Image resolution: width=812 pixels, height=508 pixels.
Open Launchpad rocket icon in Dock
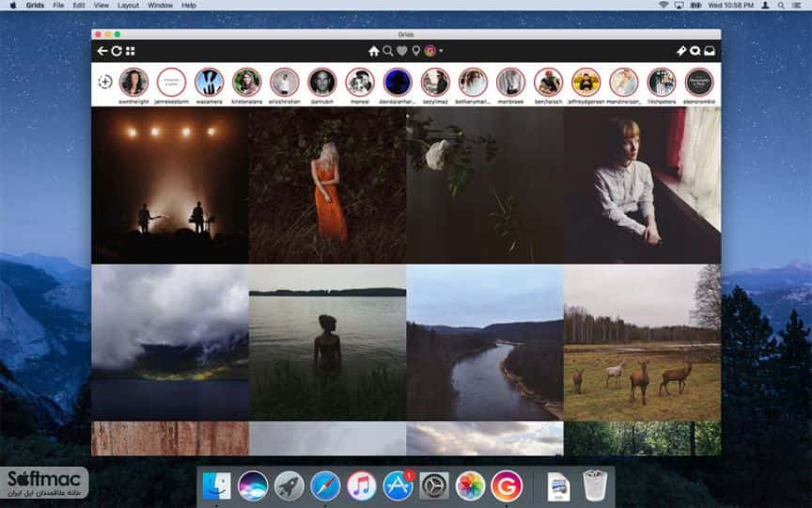click(x=289, y=485)
